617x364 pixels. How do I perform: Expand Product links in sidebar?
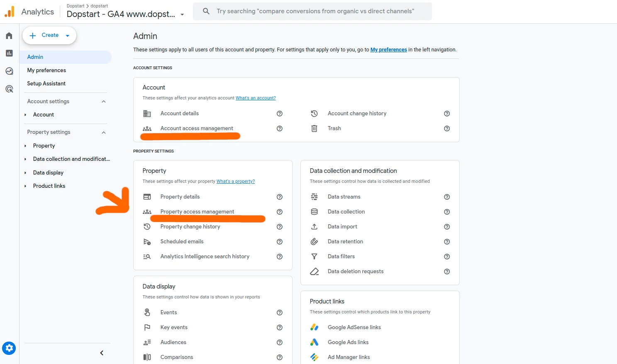pyautogui.click(x=25, y=186)
